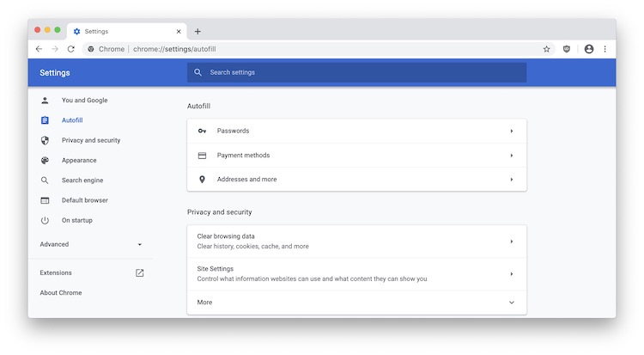Click the magnifier icon in Search settings

pyautogui.click(x=198, y=72)
